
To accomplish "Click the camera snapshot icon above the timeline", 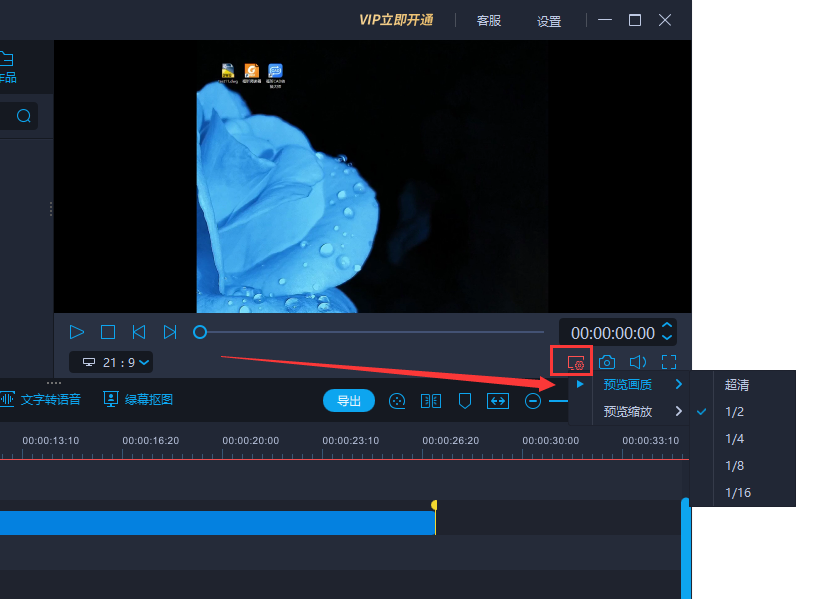I will [607, 361].
